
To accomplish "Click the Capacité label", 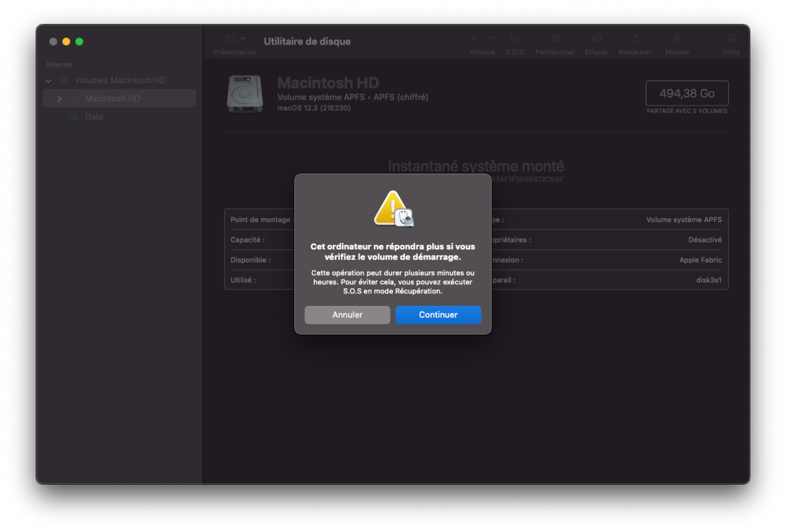I will tap(248, 240).
